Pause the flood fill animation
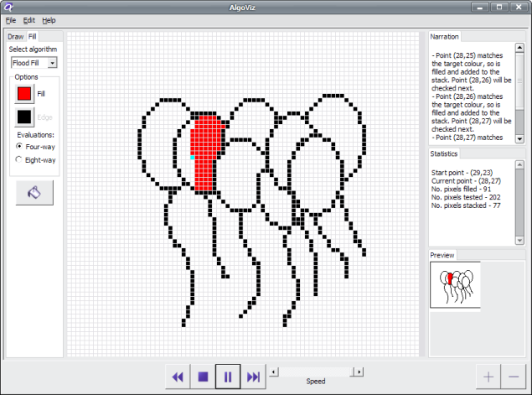Image resolution: width=532 pixels, height=395 pixels. coord(228,377)
